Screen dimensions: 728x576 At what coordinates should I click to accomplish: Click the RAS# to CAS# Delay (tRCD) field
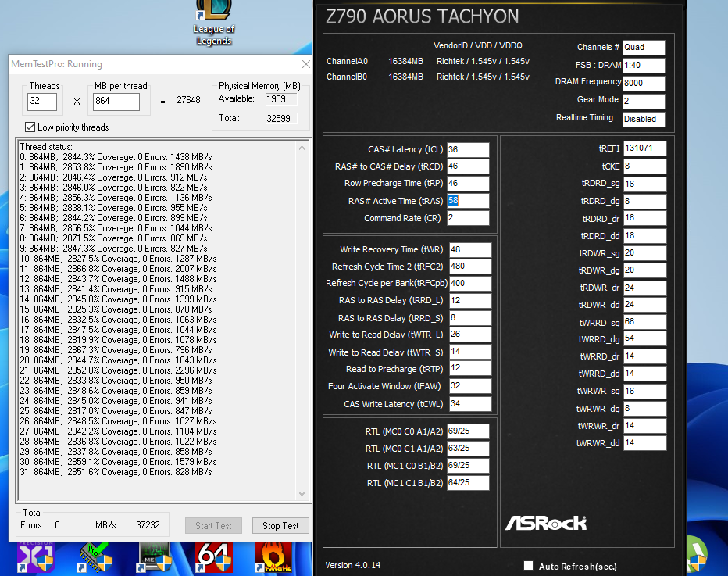click(x=468, y=166)
